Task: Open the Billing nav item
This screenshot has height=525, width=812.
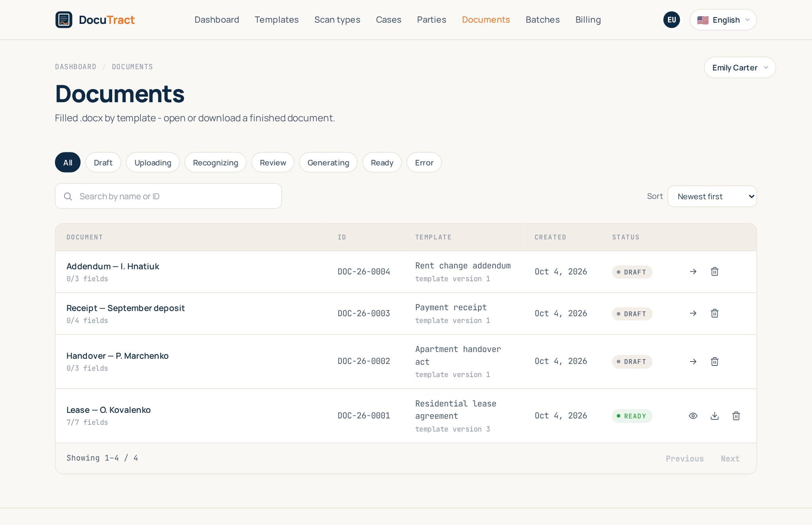Action: click(x=588, y=20)
